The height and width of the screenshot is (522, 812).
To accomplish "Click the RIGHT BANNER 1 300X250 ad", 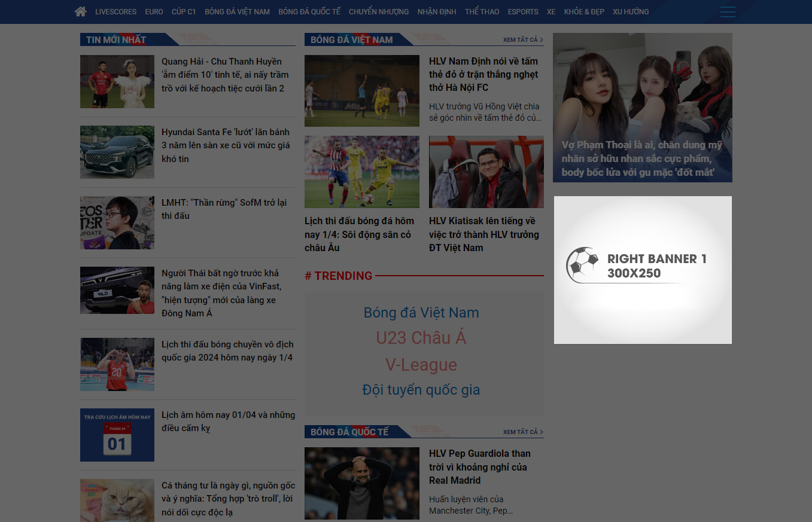I will [643, 270].
